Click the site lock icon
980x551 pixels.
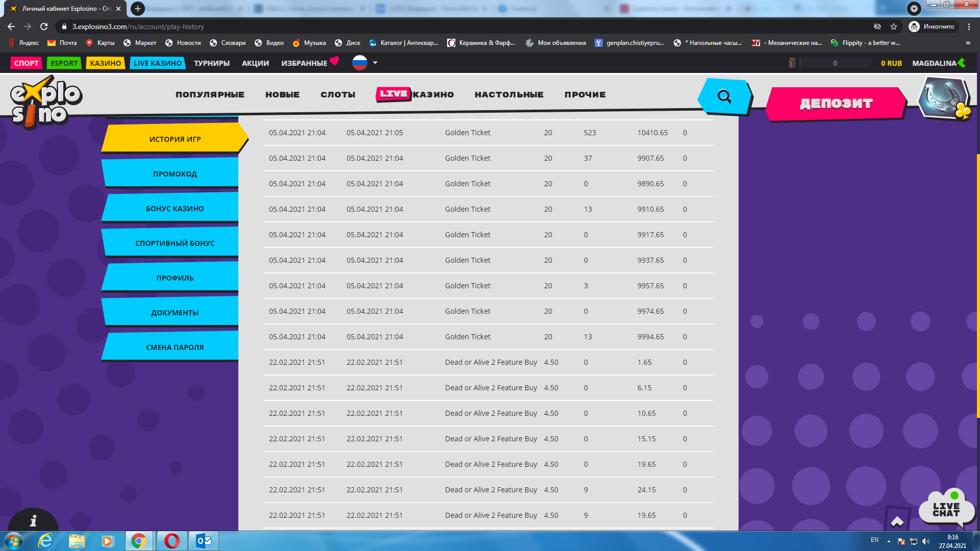coord(64,27)
